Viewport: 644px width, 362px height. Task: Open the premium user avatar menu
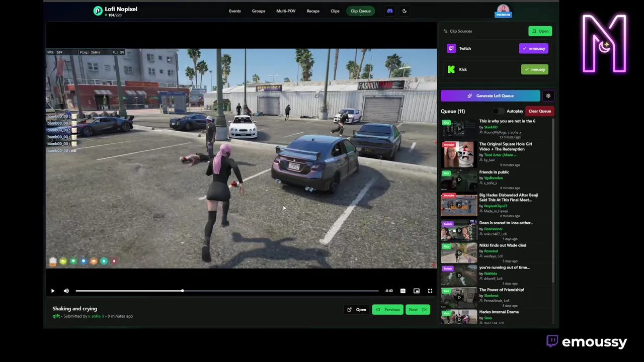[503, 11]
